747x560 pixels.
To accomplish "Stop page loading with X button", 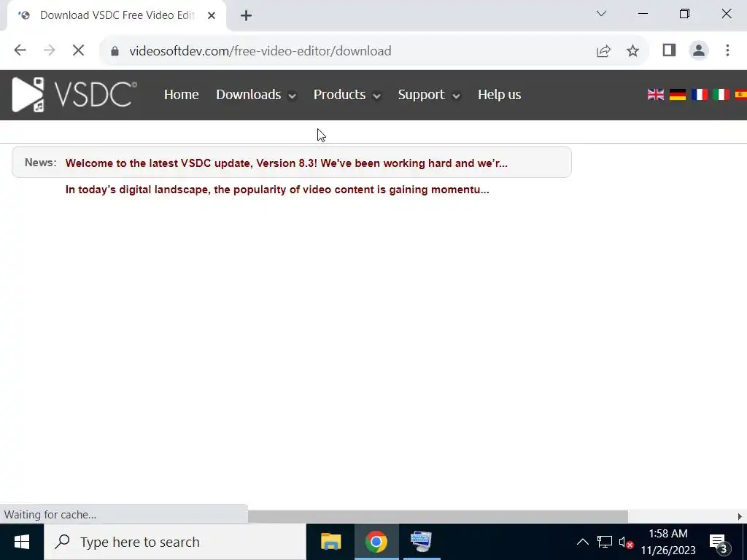I will click(78, 50).
